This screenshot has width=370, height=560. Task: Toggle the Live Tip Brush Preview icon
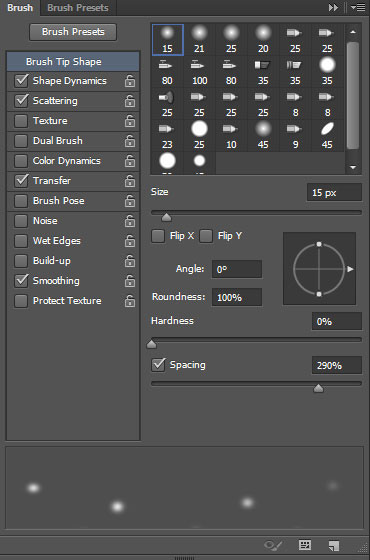pos(273,545)
